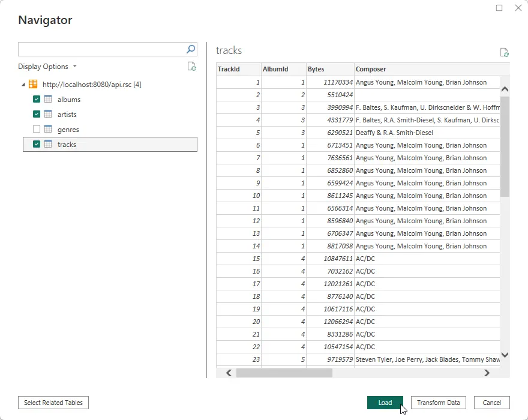
Task: Click the data source icon next to localhost:8080
Action: click(x=32, y=84)
